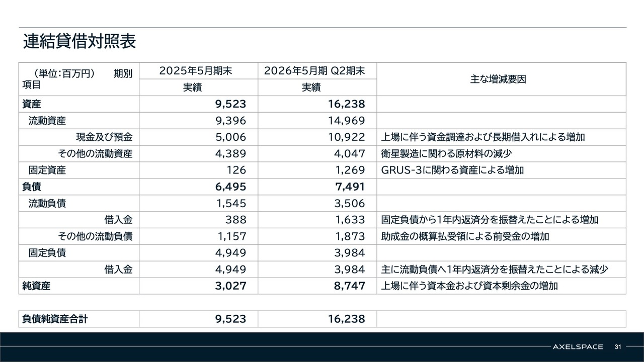This screenshot has width=644, height=362.
Task: Select the 流動負債 row label
Action: coord(47,204)
